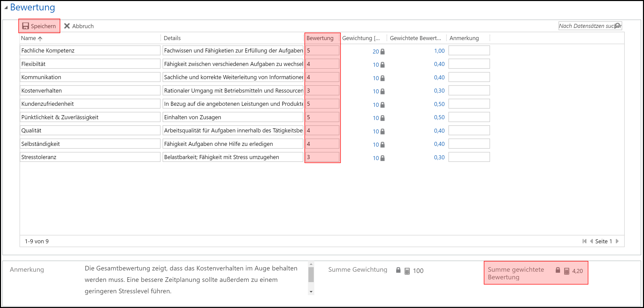Click lock icon in Flexibiltät row
Viewport: 644px width, 308px height.
coord(382,65)
